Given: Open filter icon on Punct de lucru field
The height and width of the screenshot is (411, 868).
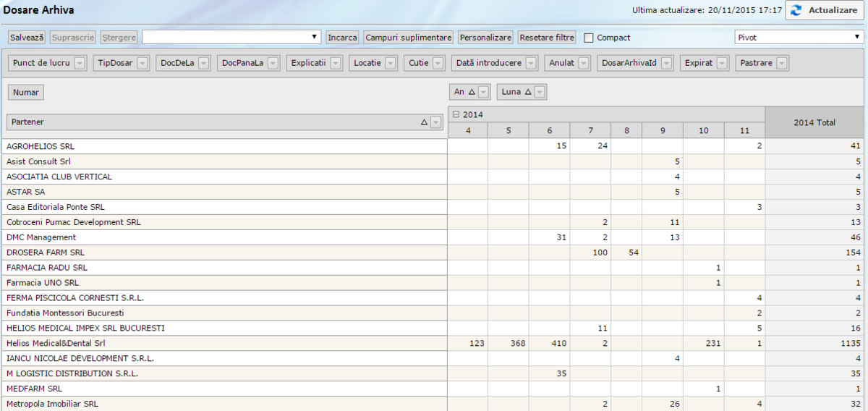Looking at the screenshot, I should coord(80,64).
